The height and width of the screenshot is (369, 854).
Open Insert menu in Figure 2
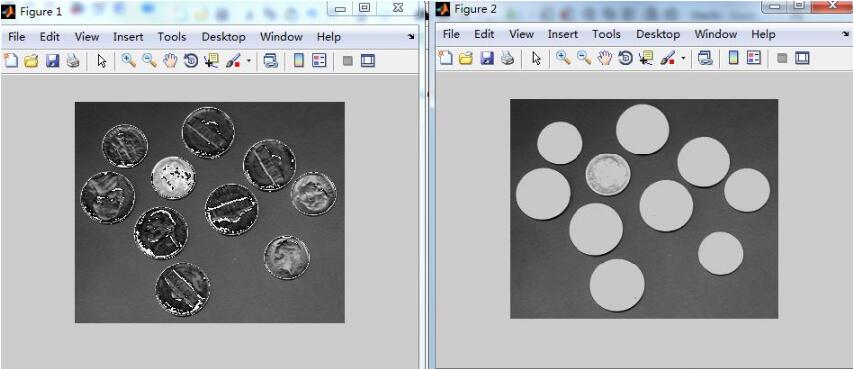pos(563,34)
